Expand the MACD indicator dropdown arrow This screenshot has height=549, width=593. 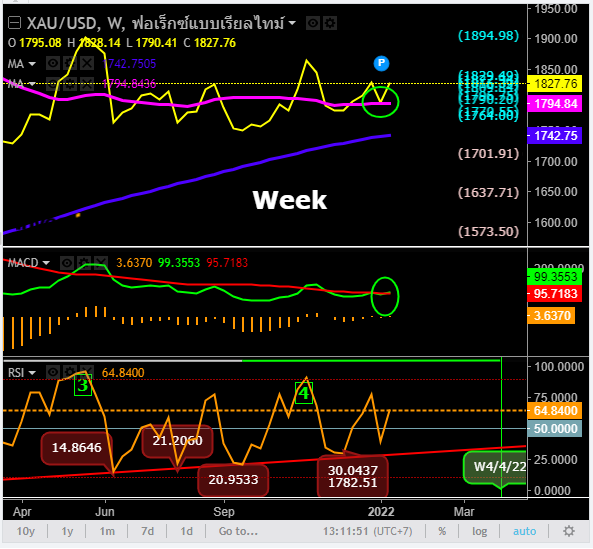(x=46, y=262)
